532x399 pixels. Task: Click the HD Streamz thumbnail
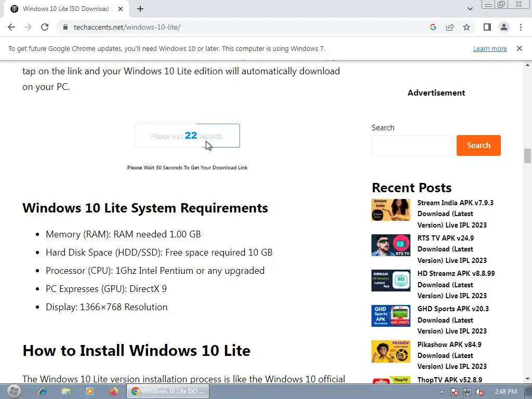click(x=391, y=281)
